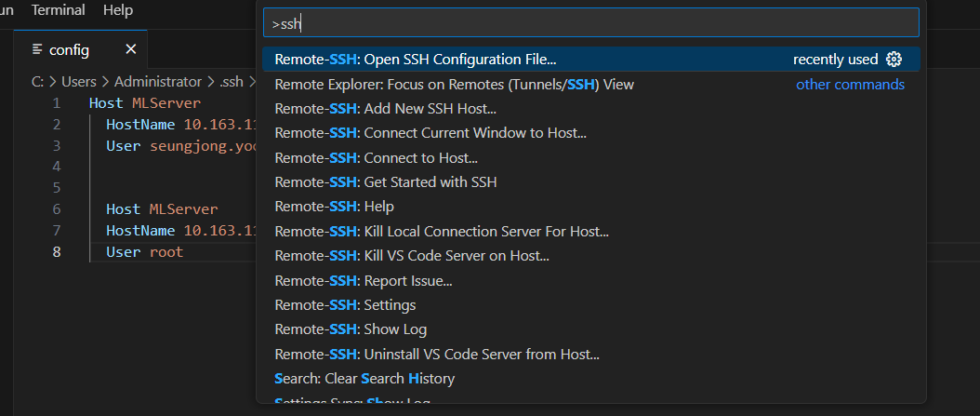Click line number 5 in the gutter

point(57,188)
